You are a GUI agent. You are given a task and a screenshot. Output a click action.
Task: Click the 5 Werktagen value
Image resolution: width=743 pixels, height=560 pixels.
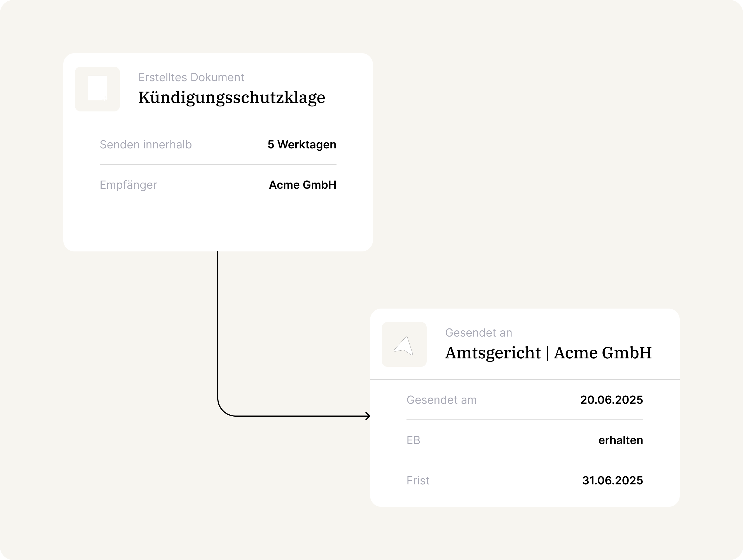[x=302, y=144]
